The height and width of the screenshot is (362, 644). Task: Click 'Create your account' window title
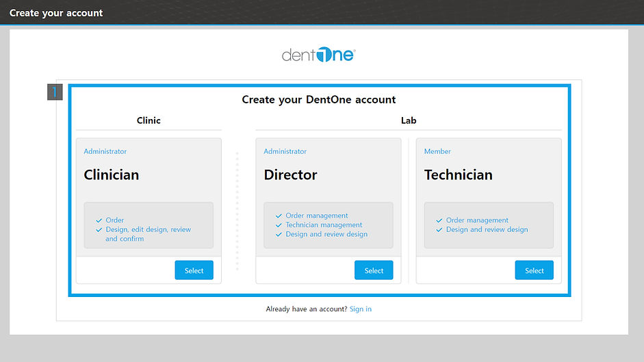(x=56, y=13)
